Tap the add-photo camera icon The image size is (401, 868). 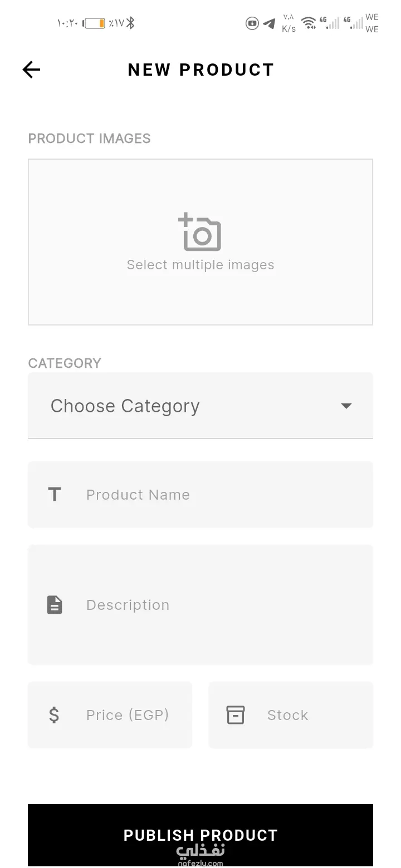pos(200,232)
